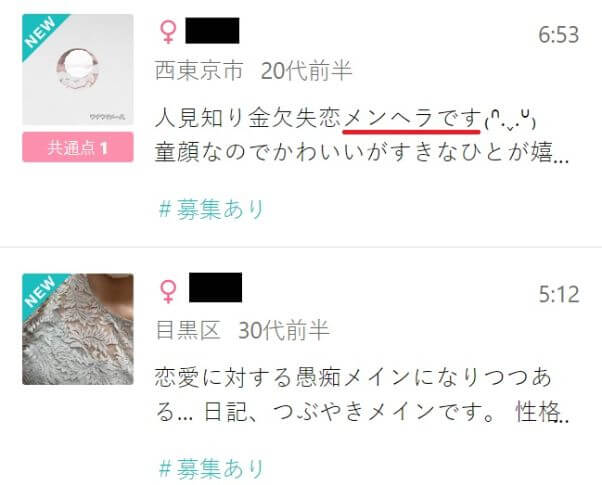Expand the truncated line 童顔なのでかわいいがすきな…
The height and width of the screenshot is (485, 602).
click(362, 152)
